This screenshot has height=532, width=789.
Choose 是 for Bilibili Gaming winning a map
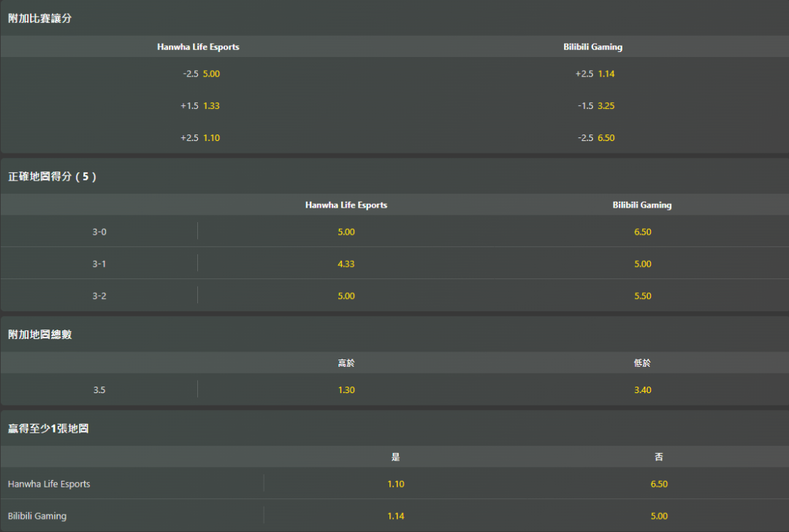396,516
